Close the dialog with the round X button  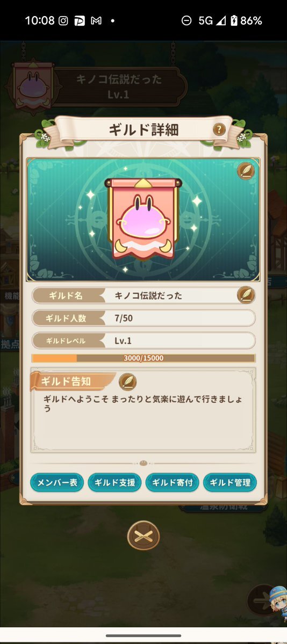click(x=143, y=535)
